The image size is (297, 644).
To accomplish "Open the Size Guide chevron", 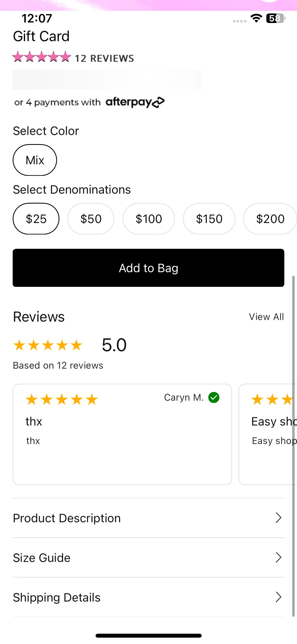I will click(279, 557).
